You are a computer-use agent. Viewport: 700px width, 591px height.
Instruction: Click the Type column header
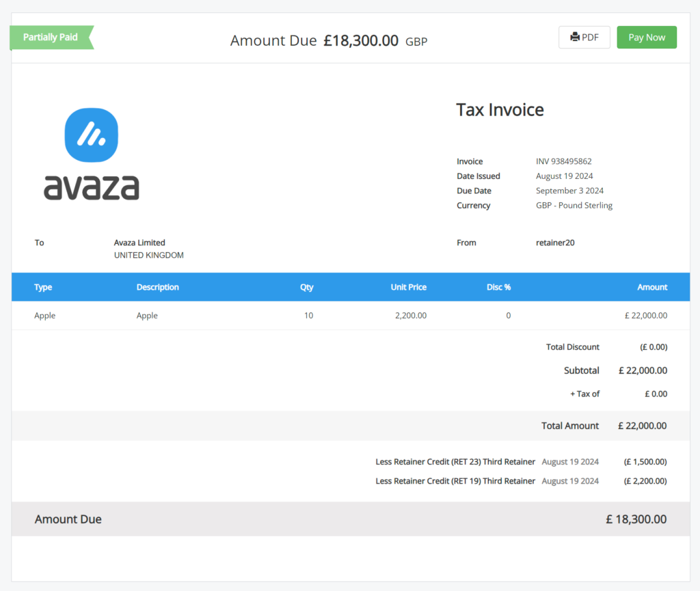[43, 287]
